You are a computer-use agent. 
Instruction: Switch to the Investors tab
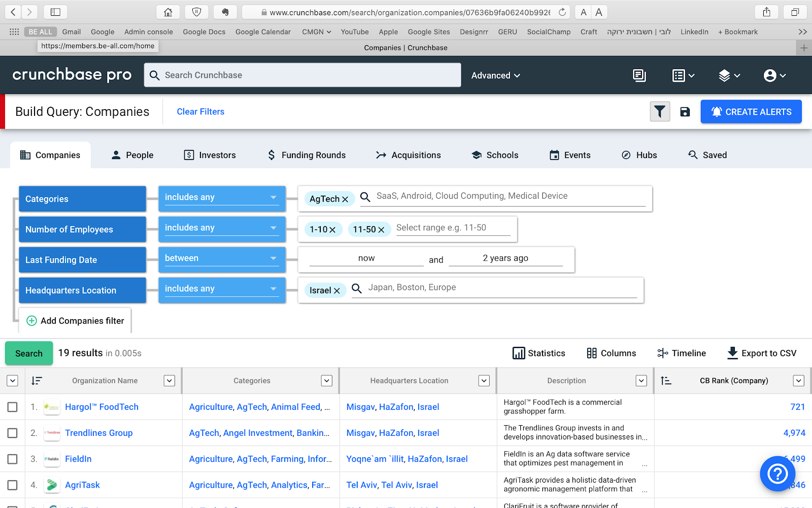tap(210, 155)
